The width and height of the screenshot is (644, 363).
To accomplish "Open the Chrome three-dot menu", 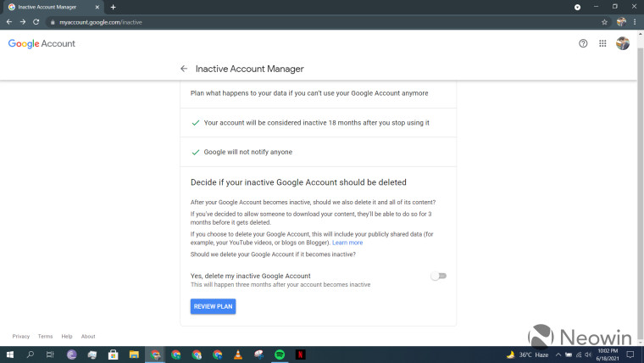I will click(x=635, y=22).
